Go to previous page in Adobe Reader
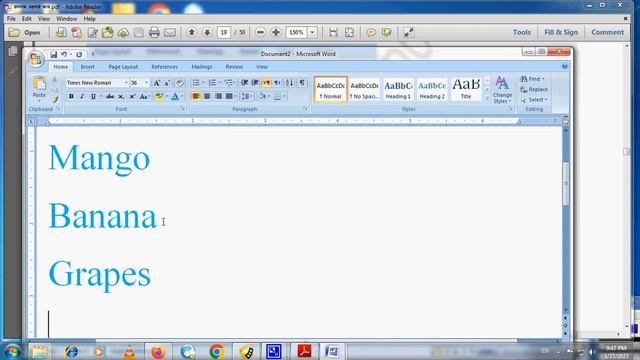This screenshot has width=640, height=360. coord(191,33)
